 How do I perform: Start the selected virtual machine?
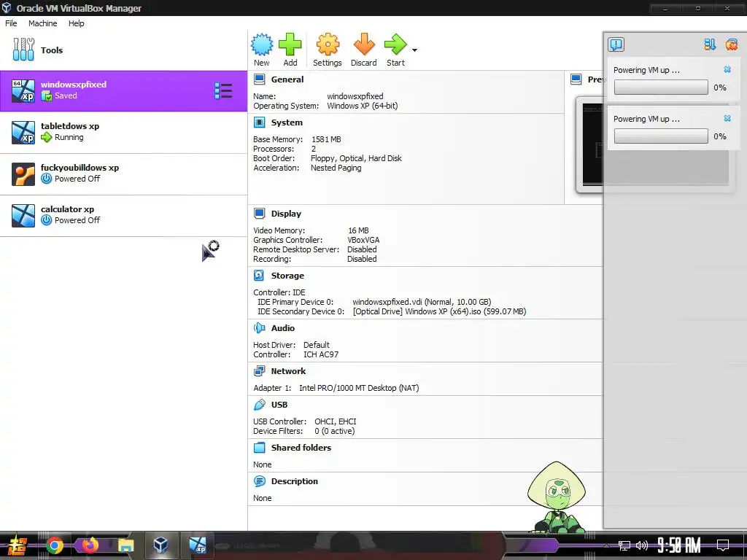click(395, 50)
